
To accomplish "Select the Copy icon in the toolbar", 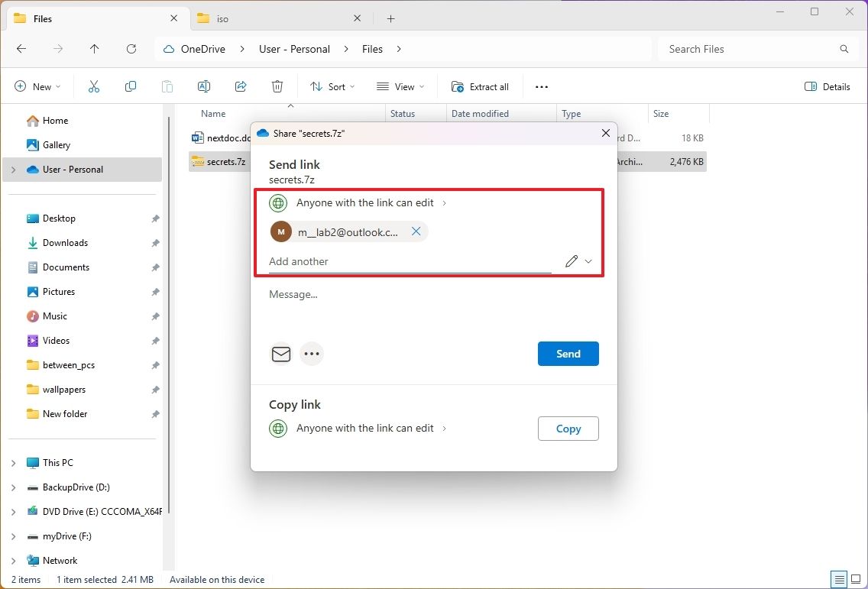I will [x=131, y=86].
